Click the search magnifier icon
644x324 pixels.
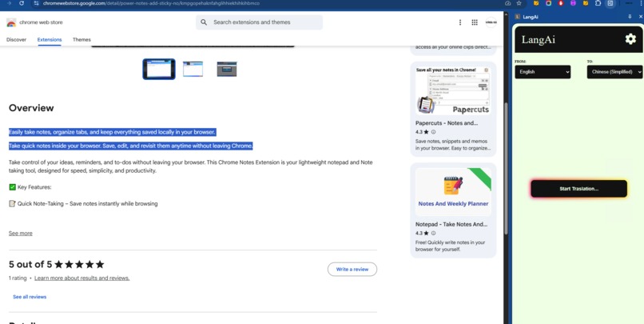[x=204, y=22]
